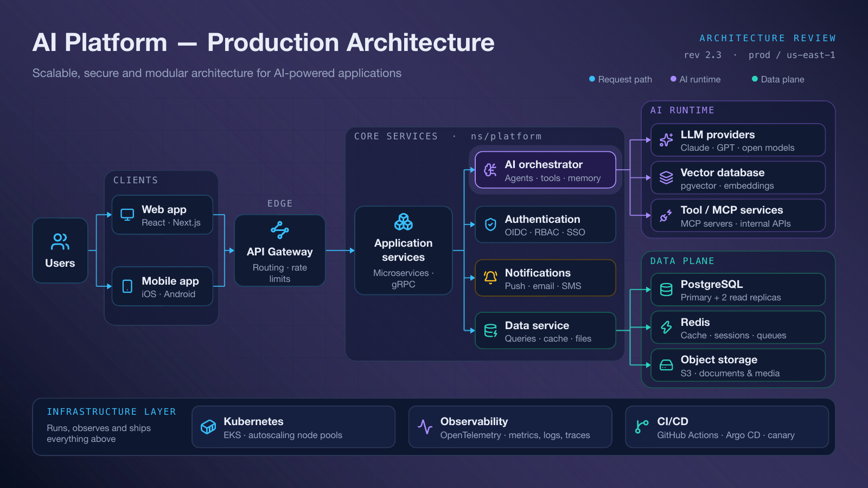Click the 'ARCHITECTURE REVIEW' header text
868x488 pixels.
click(x=768, y=38)
